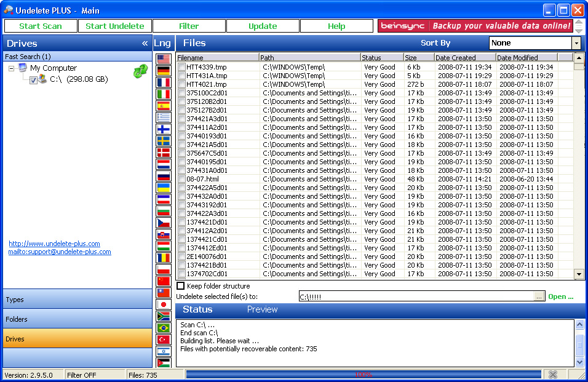588x382 pixels.
Task: Check the 1374702Cd01 file checkbox
Action: point(182,274)
